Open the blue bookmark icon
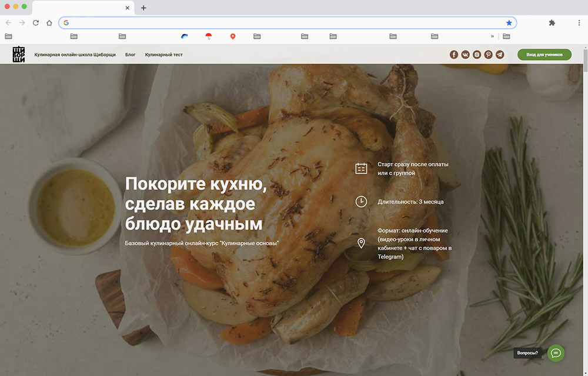This screenshot has height=376, width=588. (x=184, y=36)
